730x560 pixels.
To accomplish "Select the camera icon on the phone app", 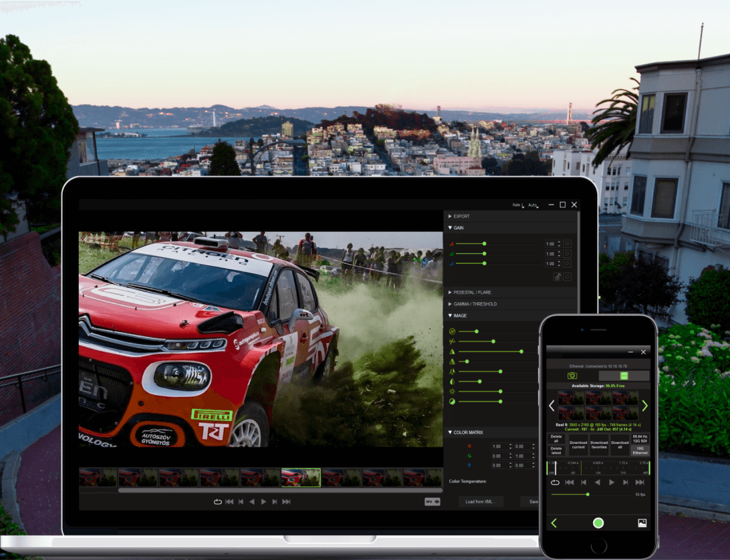I will pos(572,376).
